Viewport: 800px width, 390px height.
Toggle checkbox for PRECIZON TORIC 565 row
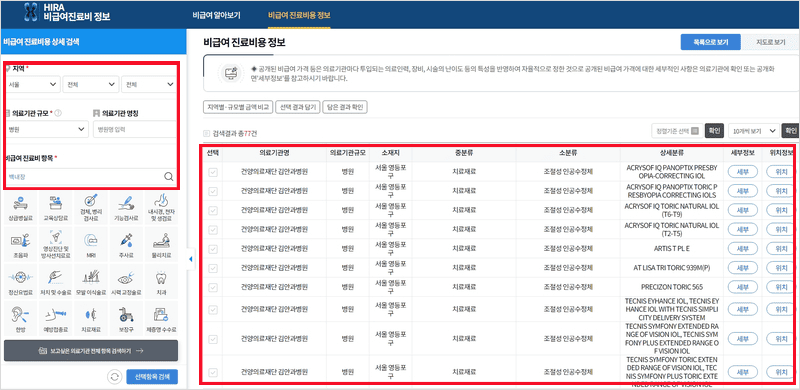point(213,287)
